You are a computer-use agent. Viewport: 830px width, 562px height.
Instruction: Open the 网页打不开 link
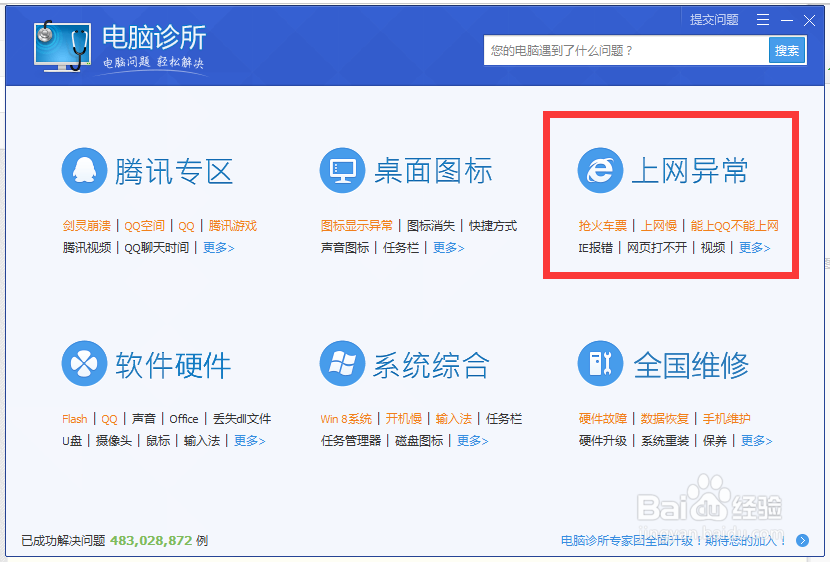click(657, 248)
